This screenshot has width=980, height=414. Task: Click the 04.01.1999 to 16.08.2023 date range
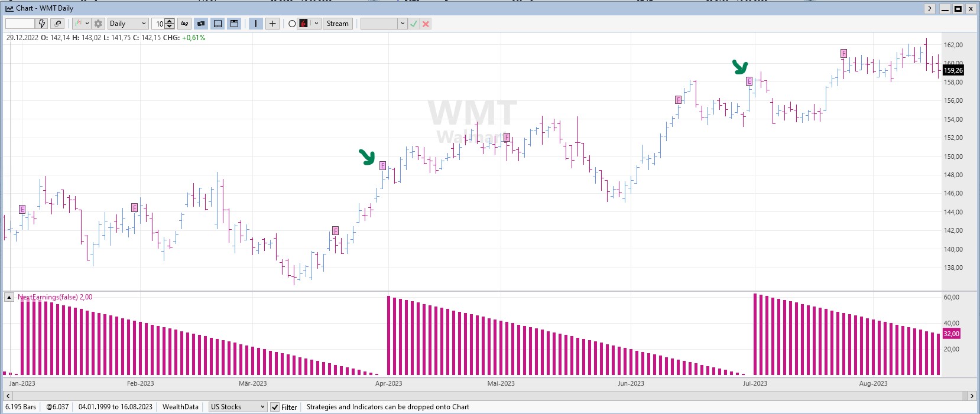(115, 407)
